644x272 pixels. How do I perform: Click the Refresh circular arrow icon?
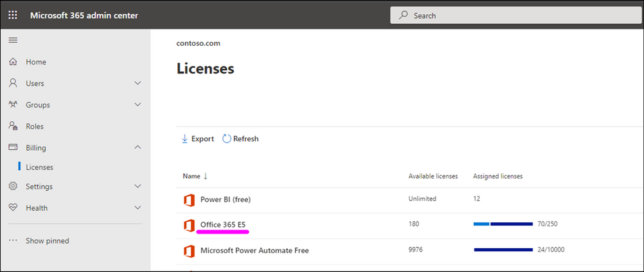click(227, 139)
